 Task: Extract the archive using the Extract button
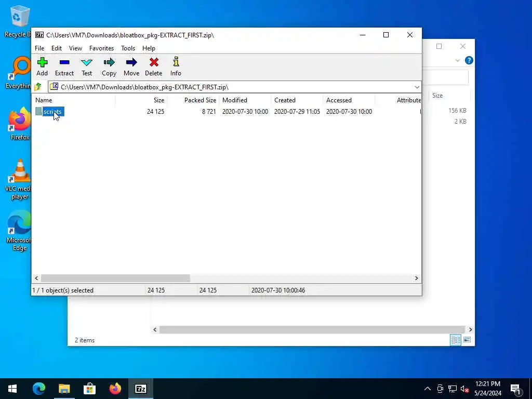(64, 66)
